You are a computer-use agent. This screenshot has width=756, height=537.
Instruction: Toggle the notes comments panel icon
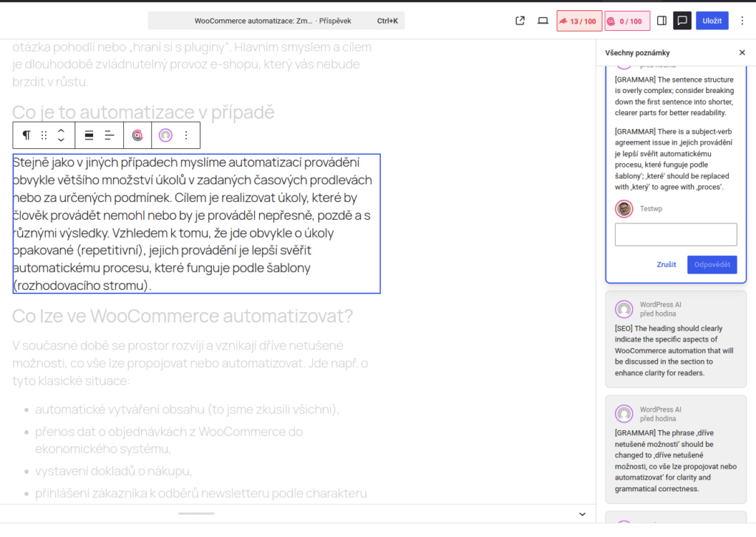tap(682, 21)
